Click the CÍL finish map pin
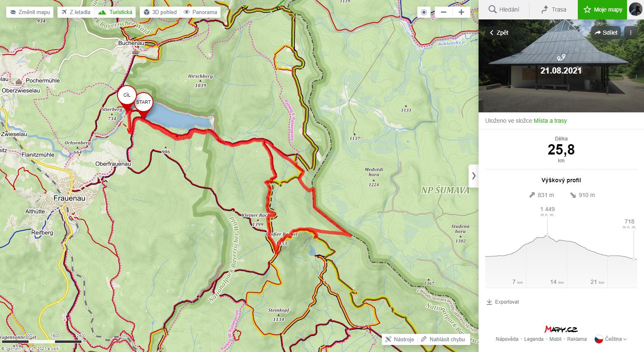This screenshot has width=644, height=352. 127,96
